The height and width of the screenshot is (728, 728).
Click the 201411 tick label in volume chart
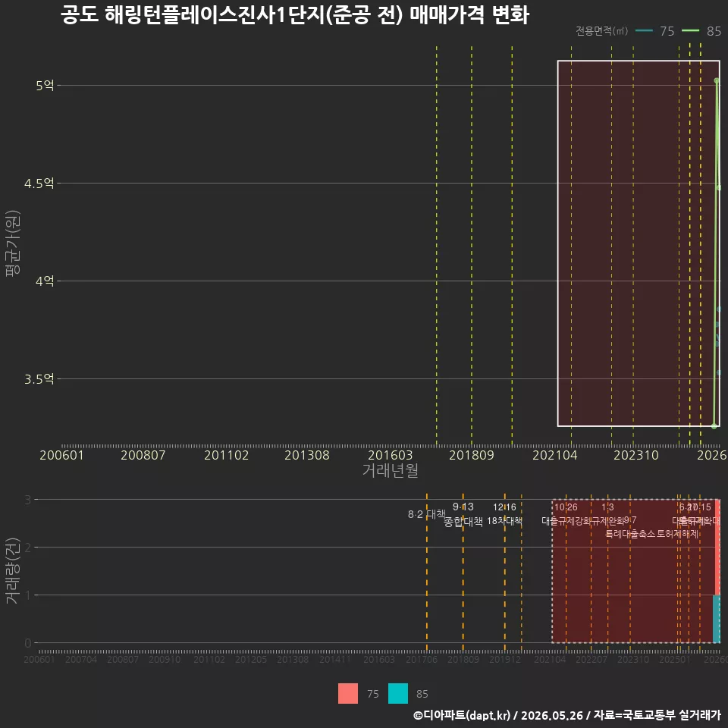[334, 659]
